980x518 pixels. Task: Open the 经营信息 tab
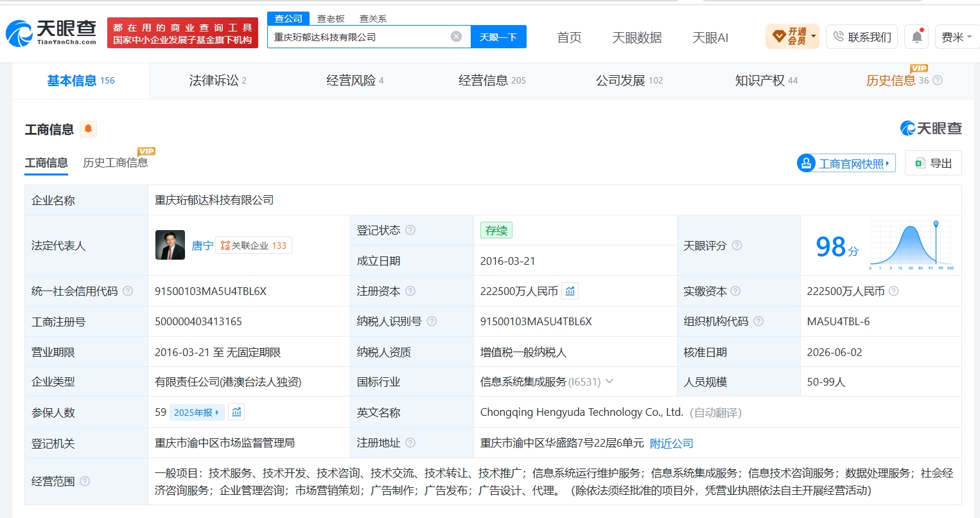pyautogui.click(x=492, y=80)
